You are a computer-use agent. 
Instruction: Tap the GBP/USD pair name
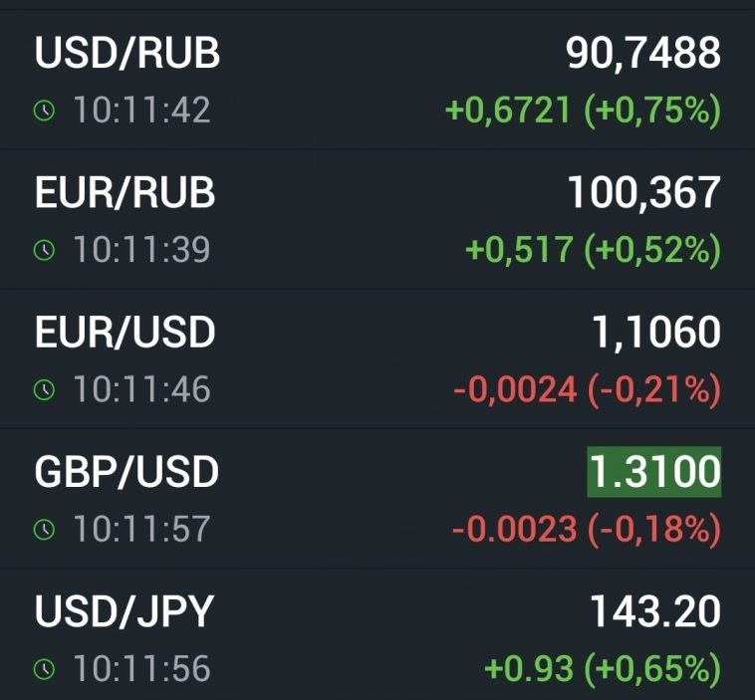pos(126,472)
